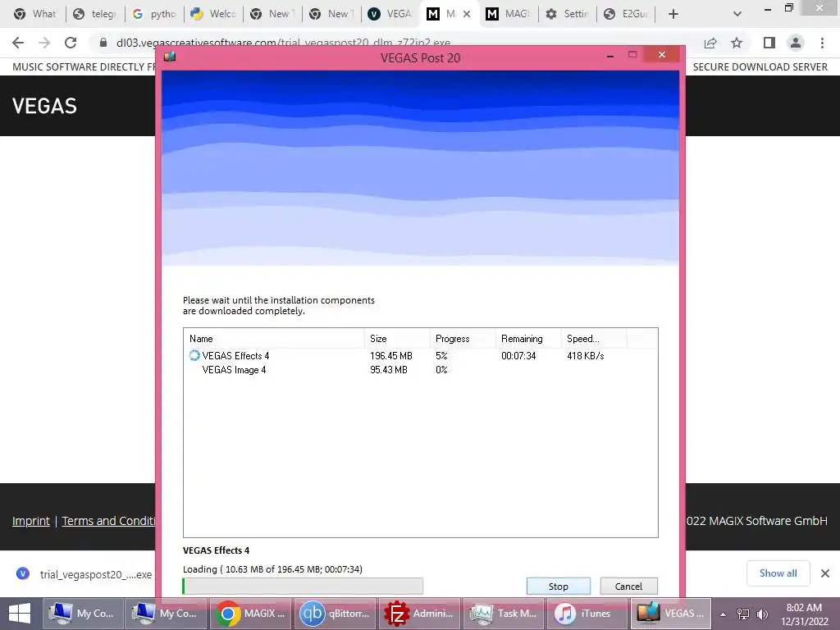Open the taskbar clock and date

tap(804, 614)
